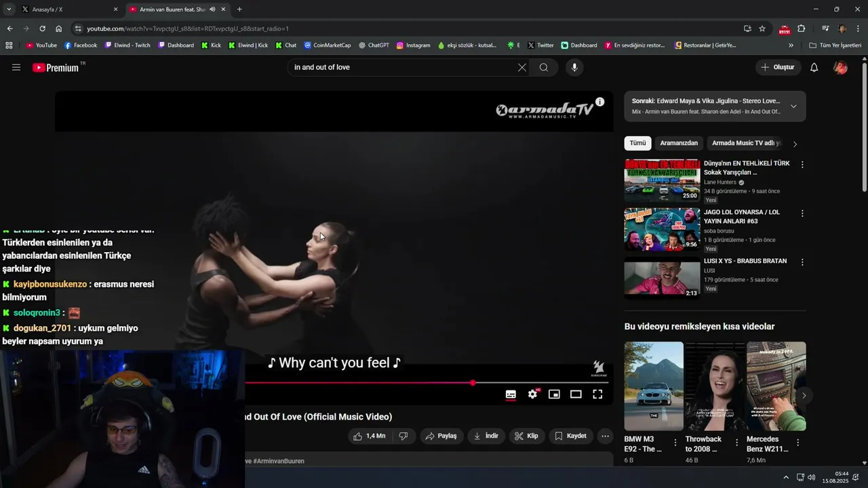Open options for Mercedes Benz short
The image size is (868, 488).
coord(797,443)
